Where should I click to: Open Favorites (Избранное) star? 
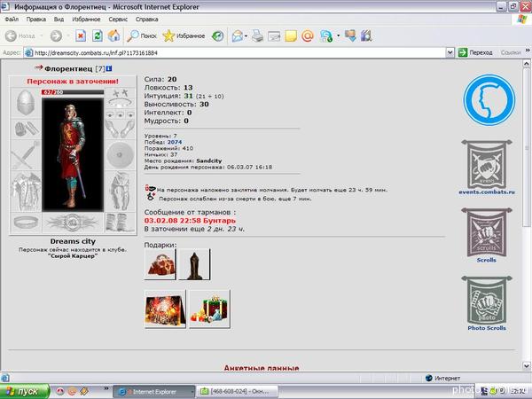click(184, 35)
